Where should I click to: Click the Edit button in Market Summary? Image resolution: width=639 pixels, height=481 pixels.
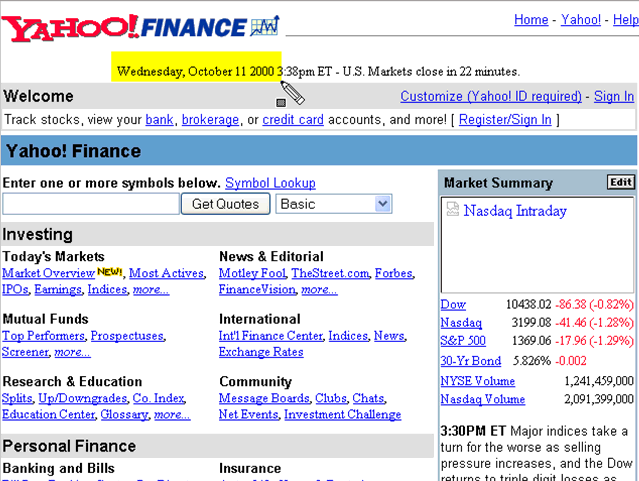point(620,183)
